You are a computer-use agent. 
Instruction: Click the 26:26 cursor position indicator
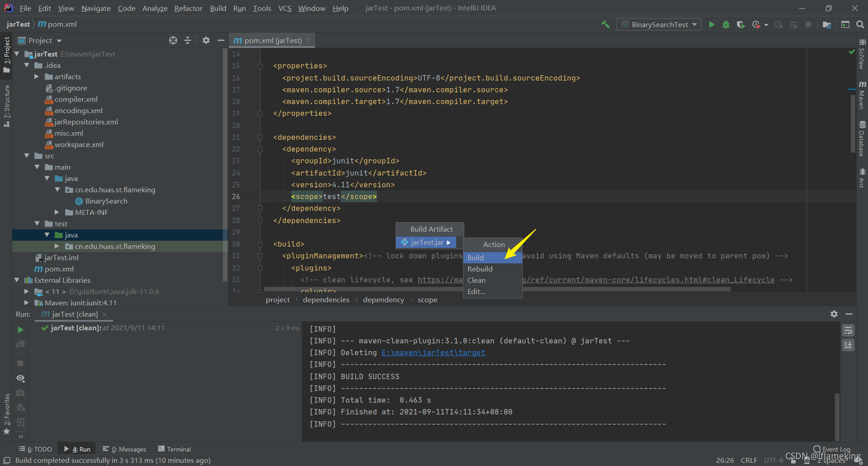pos(725,460)
